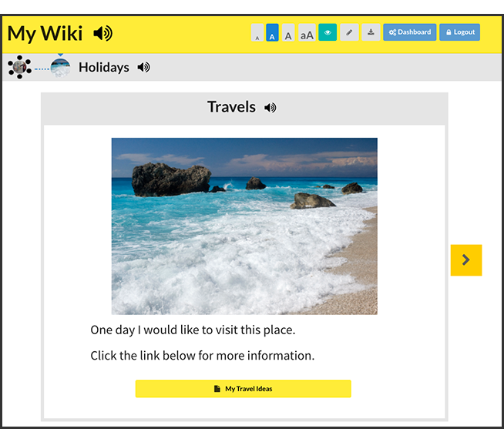This screenshot has width=504, height=442.
Task: Click the beach waves photo
Action: click(244, 226)
